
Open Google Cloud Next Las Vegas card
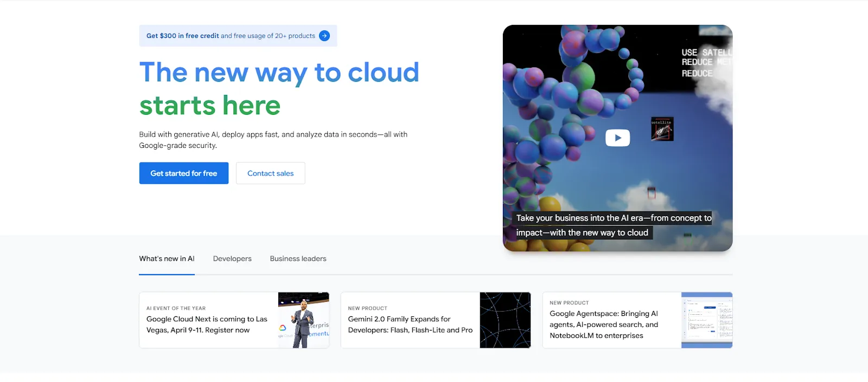coord(234,320)
